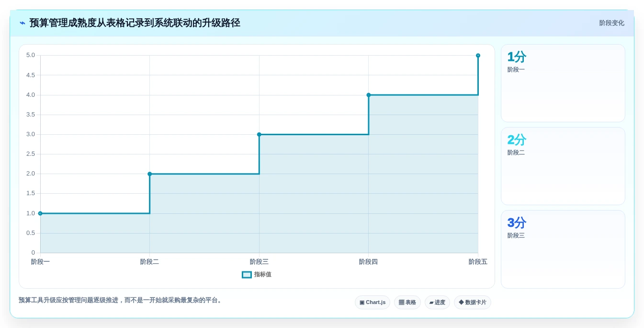Toggle the 指标值 legend item
Screen dimensions: 644x328
(257, 275)
